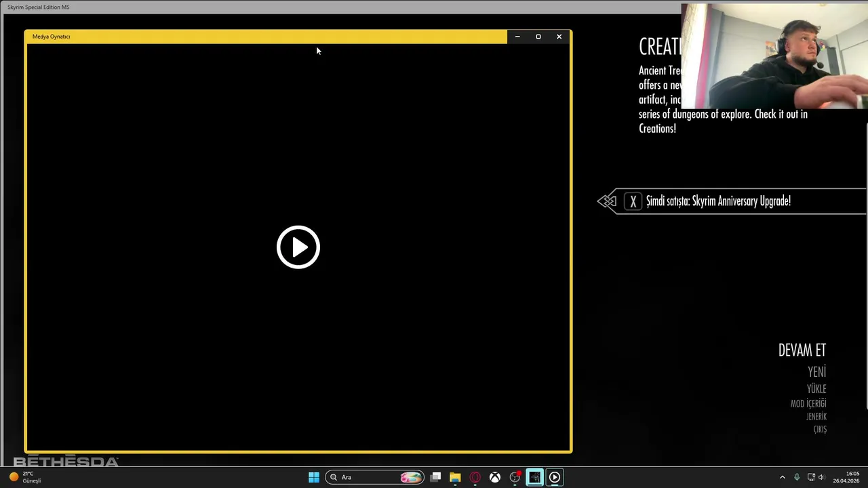This screenshot has width=868, height=488.
Task: Close the Medya Oynatıcı window
Action: 559,37
